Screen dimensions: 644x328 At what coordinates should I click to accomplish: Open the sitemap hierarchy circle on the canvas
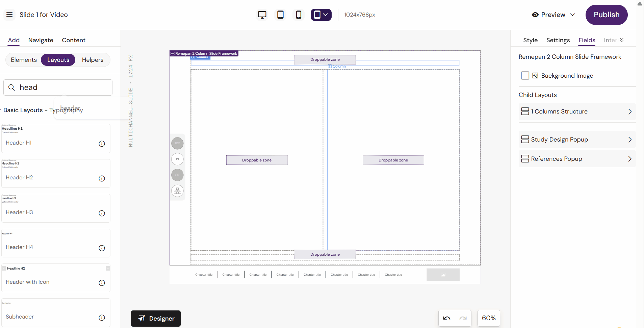tap(177, 191)
